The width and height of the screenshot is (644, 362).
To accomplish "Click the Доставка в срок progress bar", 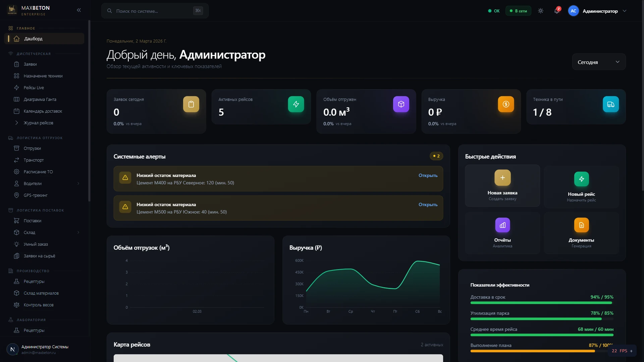I will [542, 303].
